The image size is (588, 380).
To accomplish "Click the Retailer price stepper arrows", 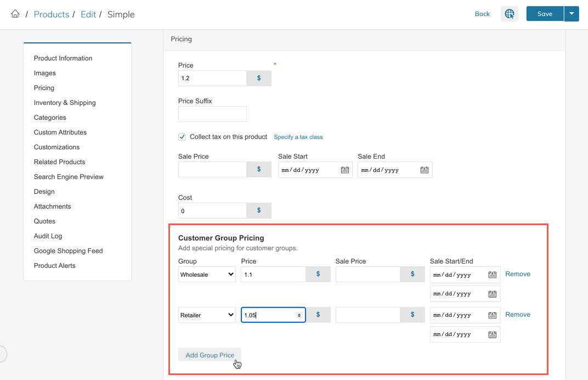I will pos(299,315).
